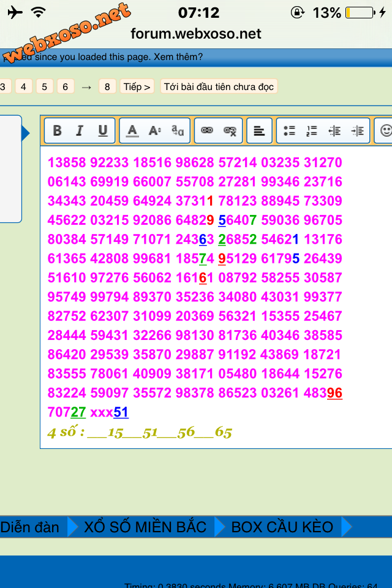Jump to Tới bài đầu tiên chưa đọc
Screen dimensions: 392x588
pyautogui.click(x=219, y=86)
